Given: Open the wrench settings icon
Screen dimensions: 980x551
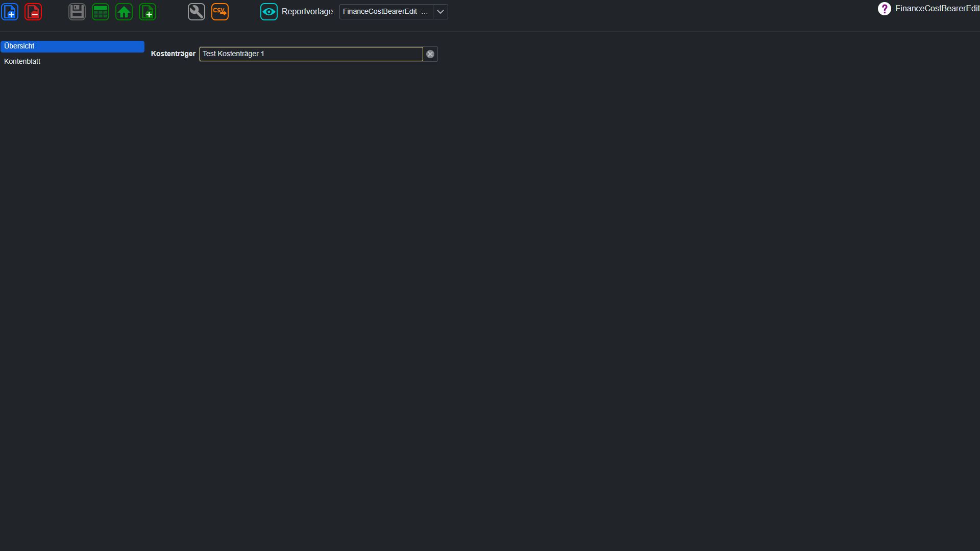Looking at the screenshot, I should [x=197, y=12].
